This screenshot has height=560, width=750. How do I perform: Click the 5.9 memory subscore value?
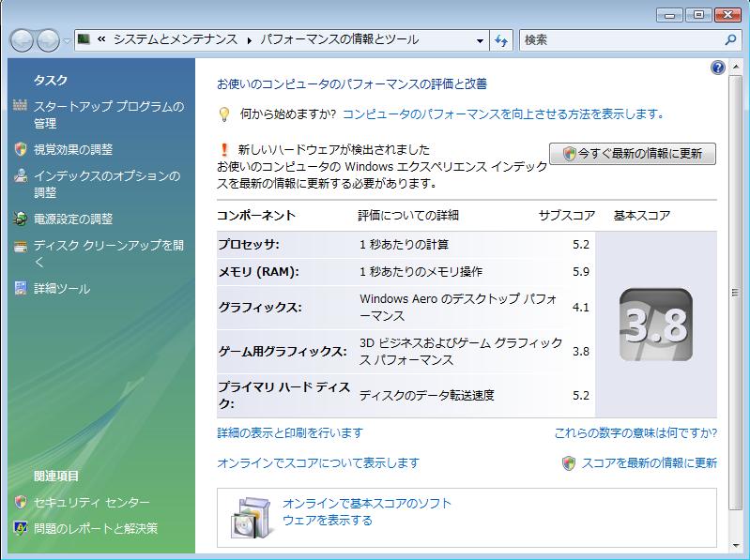tap(581, 272)
